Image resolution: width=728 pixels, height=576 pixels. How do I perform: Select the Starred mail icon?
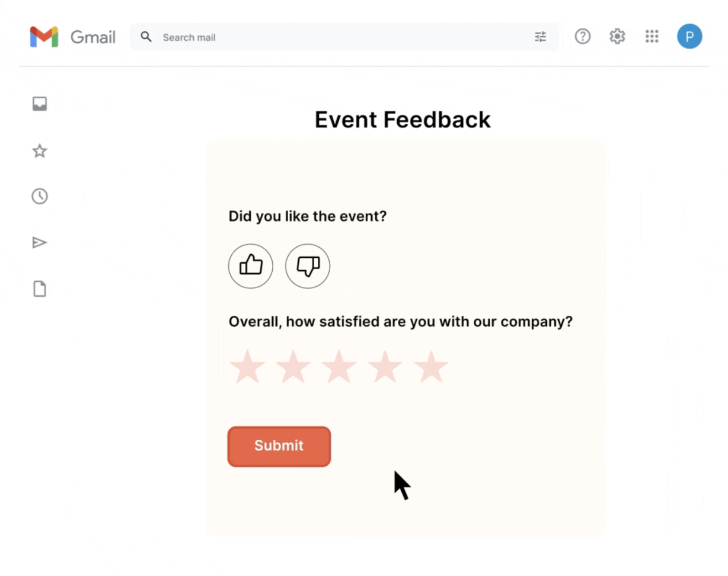click(x=39, y=151)
